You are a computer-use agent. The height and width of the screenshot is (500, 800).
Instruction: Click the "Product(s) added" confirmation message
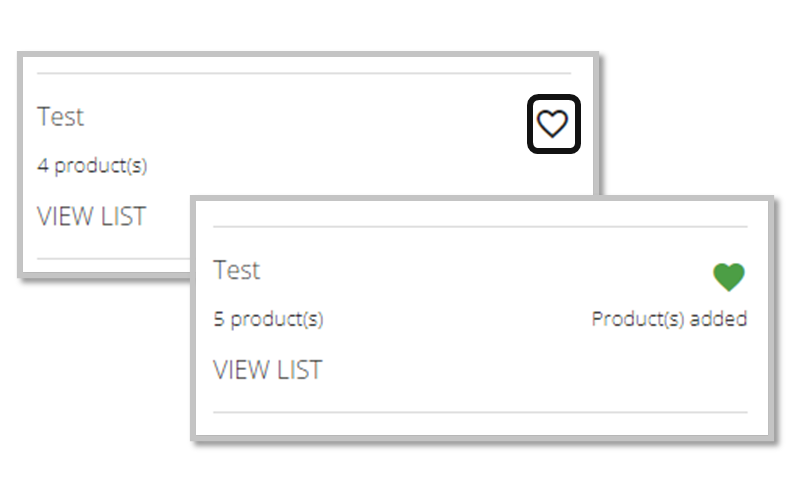(x=669, y=319)
